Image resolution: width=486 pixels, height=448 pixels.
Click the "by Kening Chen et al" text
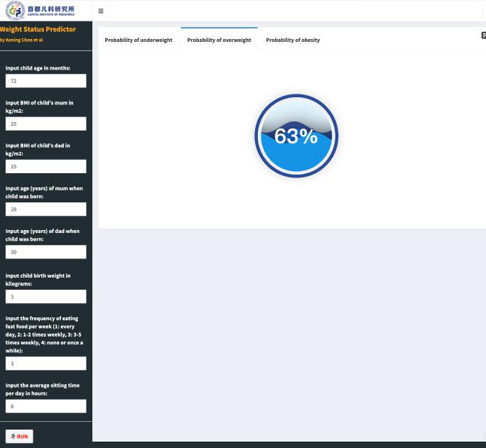(x=21, y=40)
